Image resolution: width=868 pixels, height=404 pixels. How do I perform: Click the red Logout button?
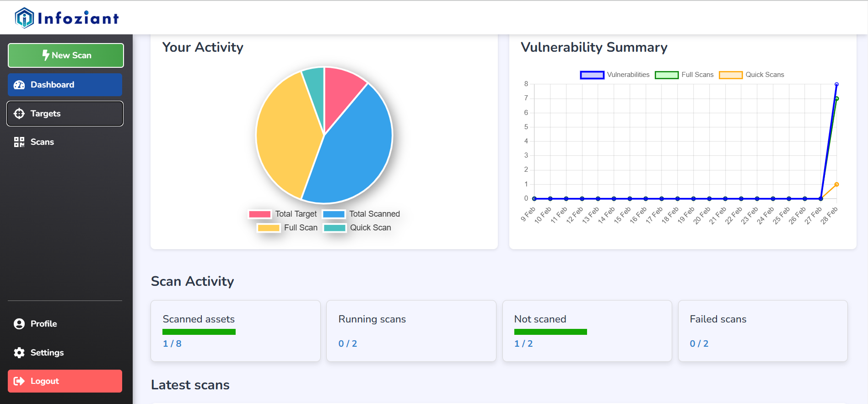[x=65, y=381]
